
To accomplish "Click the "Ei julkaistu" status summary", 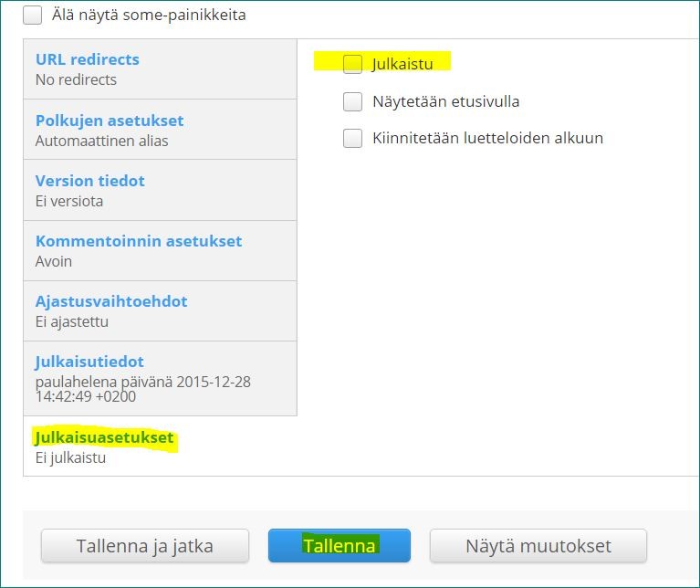I will (x=70, y=457).
